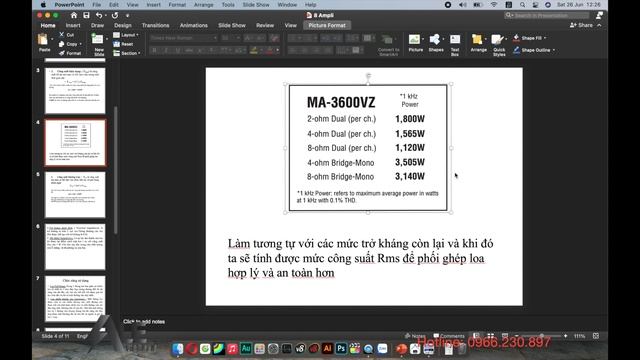640x360 pixels.
Task: Open Finder from the Dock
Action: pyautogui.click(x=178, y=349)
